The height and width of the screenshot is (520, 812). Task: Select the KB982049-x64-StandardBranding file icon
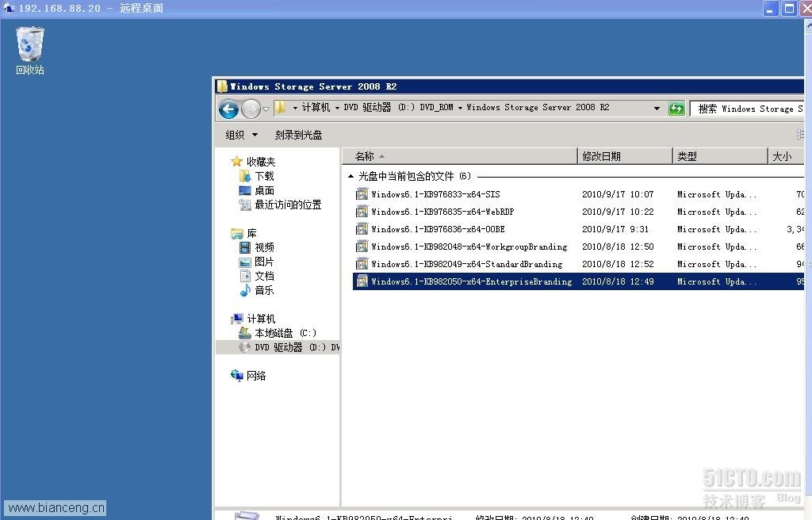(x=362, y=264)
